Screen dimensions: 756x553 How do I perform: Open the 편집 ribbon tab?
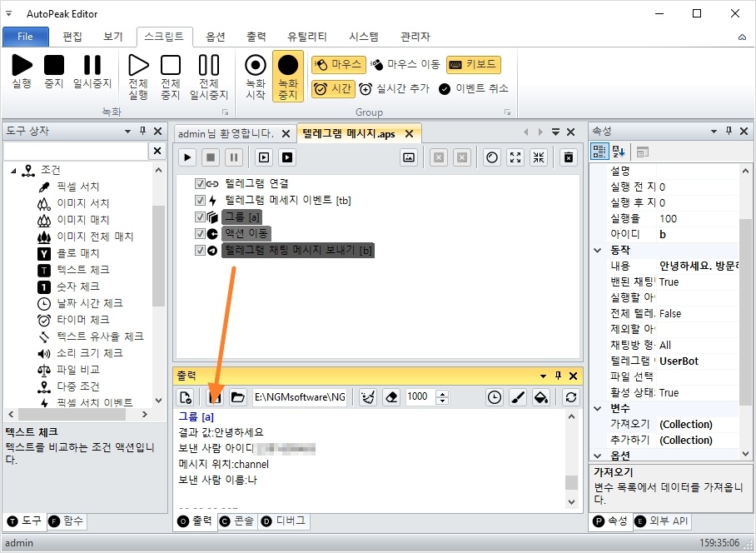click(72, 37)
